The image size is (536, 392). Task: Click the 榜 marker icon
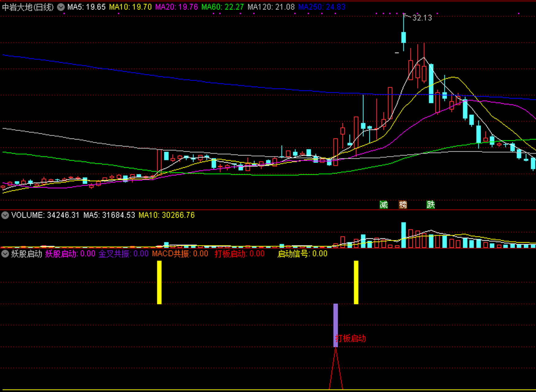pos(403,205)
